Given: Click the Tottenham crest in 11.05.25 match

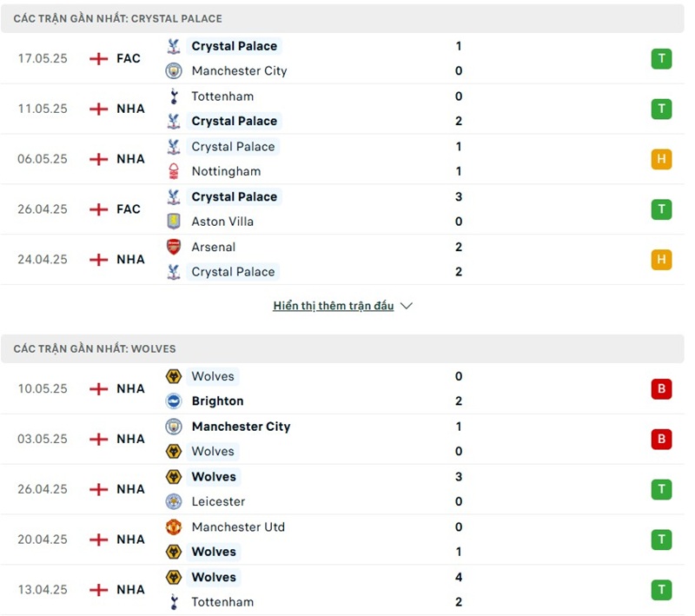Looking at the screenshot, I should tap(174, 96).
